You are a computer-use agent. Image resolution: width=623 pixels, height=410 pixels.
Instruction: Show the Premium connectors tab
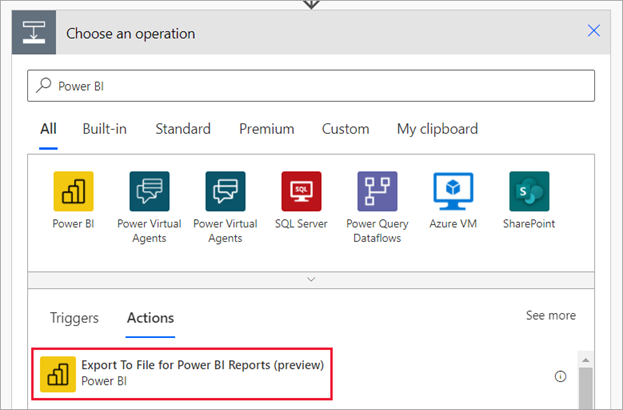266,129
